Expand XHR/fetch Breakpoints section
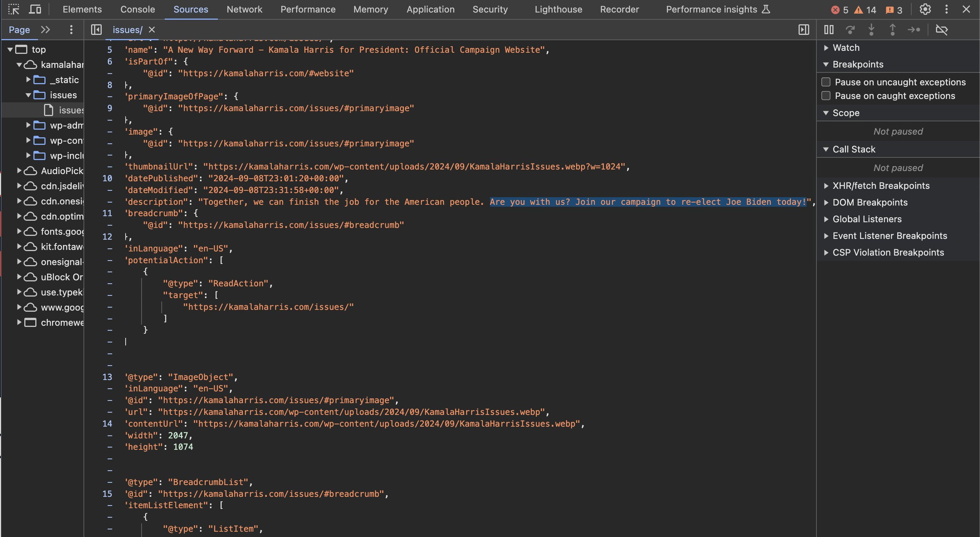This screenshot has height=537, width=980. pyautogui.click(x=826, y=186)
